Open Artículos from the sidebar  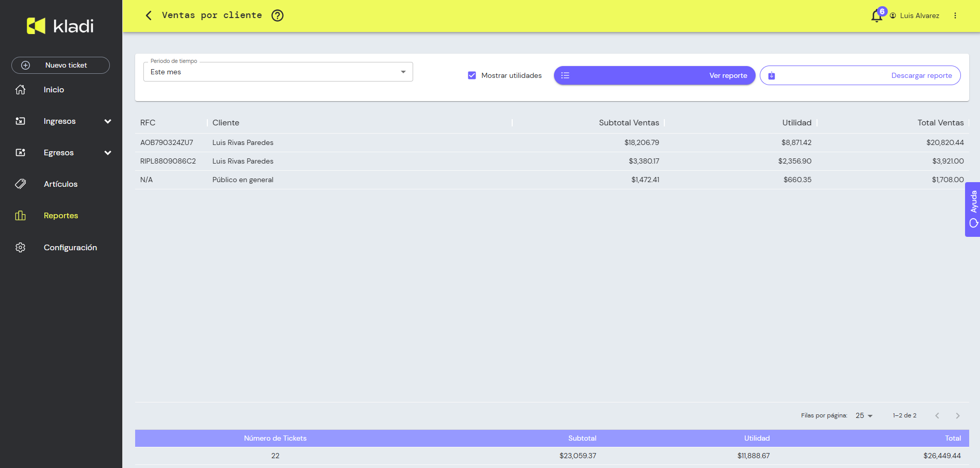coord(60,184)
